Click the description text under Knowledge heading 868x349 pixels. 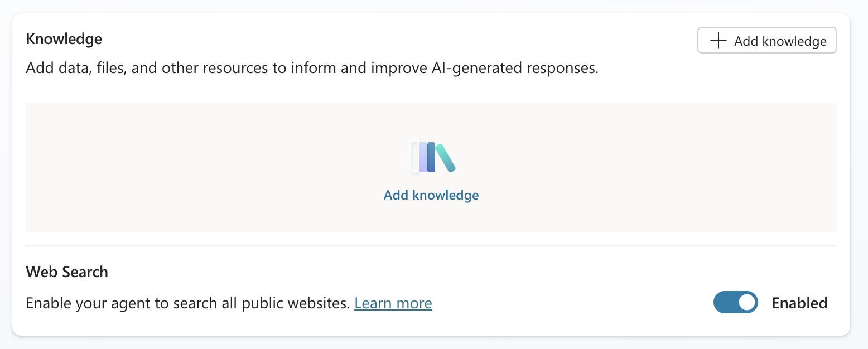click(312, 69)
